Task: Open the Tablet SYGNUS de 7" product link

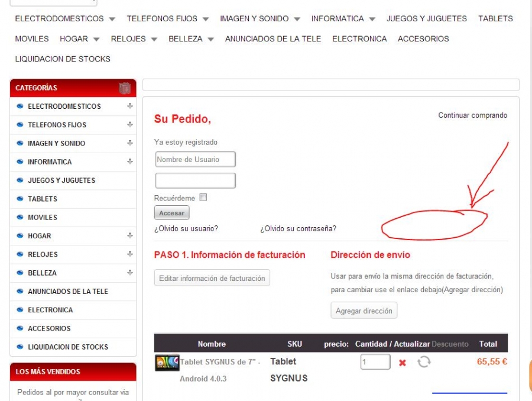Action: pos(220,370)
